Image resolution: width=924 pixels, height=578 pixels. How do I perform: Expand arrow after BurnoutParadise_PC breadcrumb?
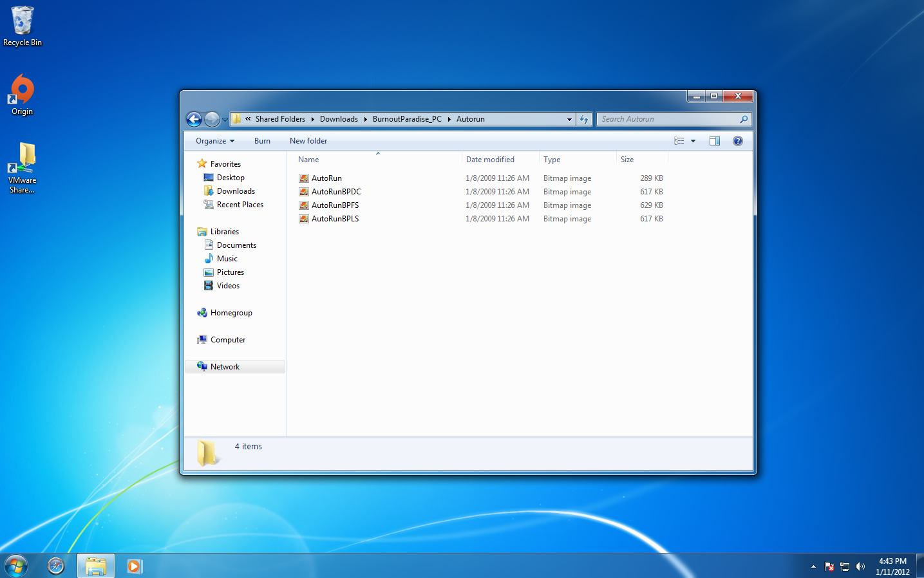click(449, 119)
